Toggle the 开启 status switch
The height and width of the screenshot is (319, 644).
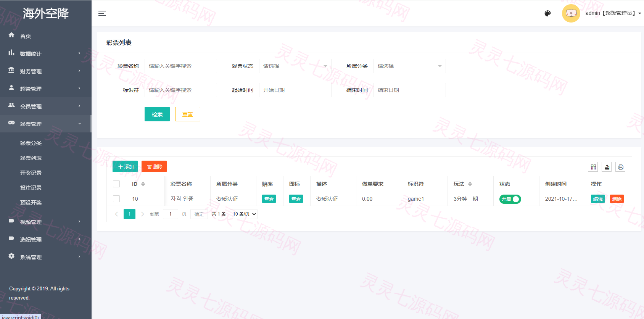tap(510, 199)
